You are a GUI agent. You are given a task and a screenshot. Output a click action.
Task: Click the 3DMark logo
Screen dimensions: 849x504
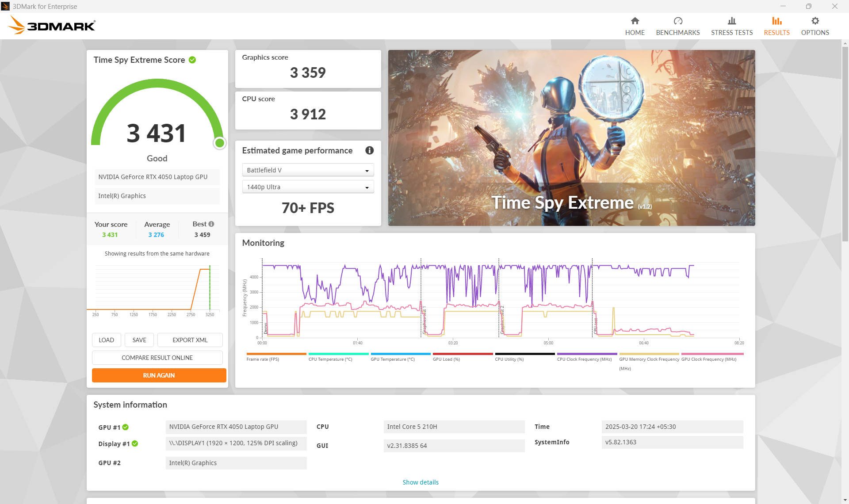tap(51, 25)
